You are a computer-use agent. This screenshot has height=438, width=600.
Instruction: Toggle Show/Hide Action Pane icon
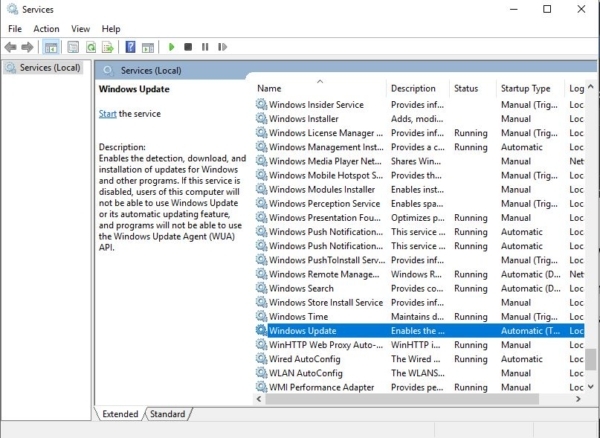click(x=148, y=47)
